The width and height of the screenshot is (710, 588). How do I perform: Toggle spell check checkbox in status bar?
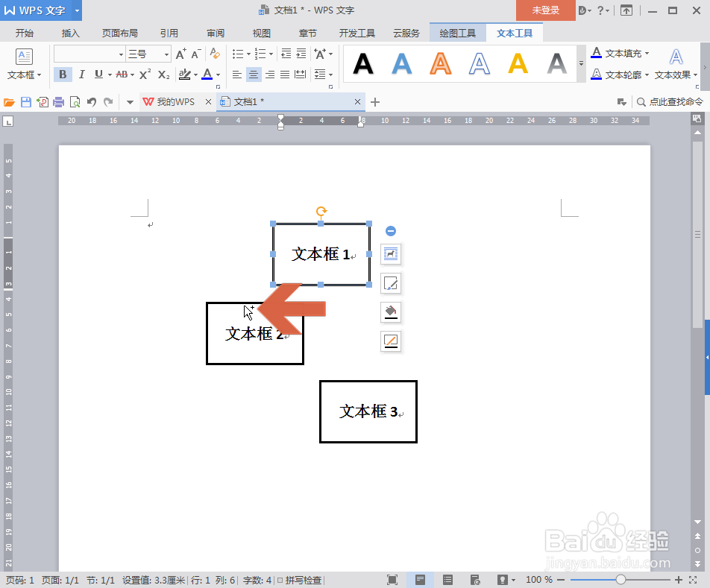point(280,580)
